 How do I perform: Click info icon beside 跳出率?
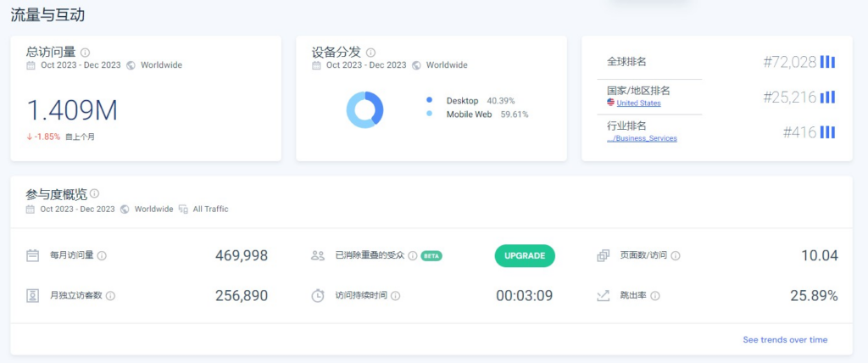pyautogui.click(x=655, y=296)
